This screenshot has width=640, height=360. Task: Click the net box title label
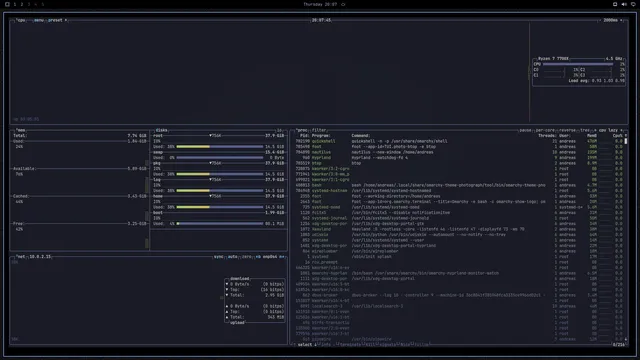(20, 257)
